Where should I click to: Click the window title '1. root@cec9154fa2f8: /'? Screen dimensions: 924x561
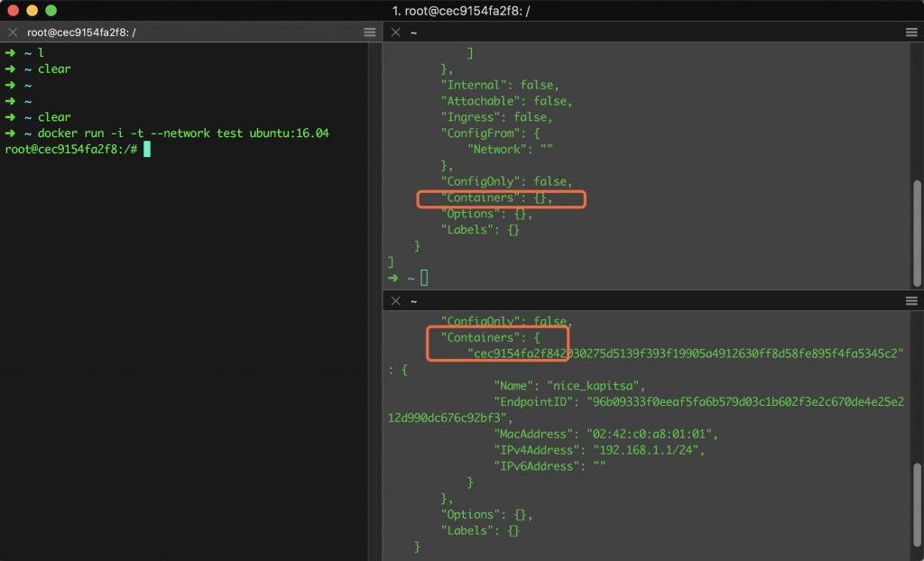click(x=462, y=10)
